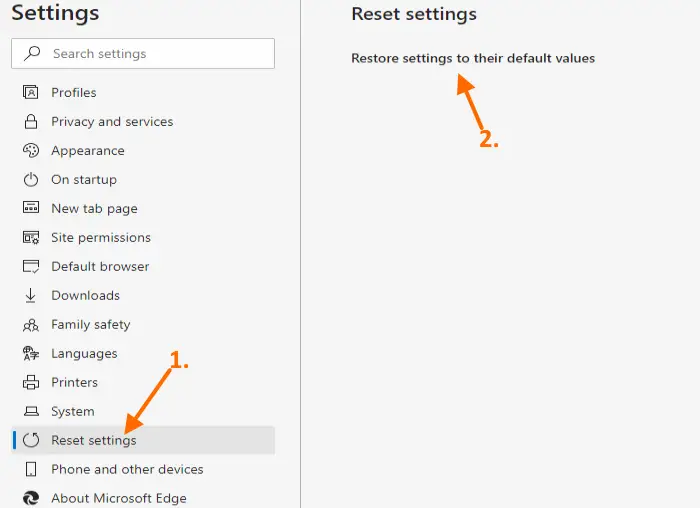Open the System settings page
The width and height of the screenshot is (700, 508).
coord(73,412)
